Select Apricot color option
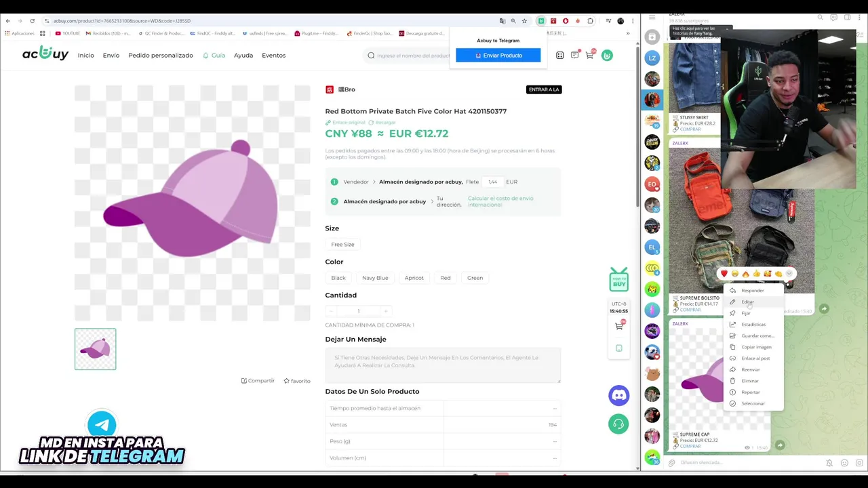This screenshot has width=868, height=488. coord(414,278)
